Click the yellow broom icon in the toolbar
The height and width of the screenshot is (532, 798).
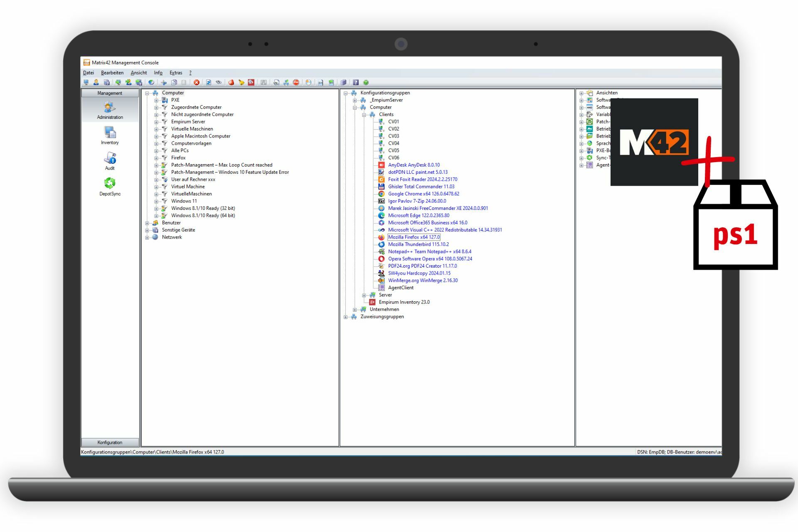(241, 82)
